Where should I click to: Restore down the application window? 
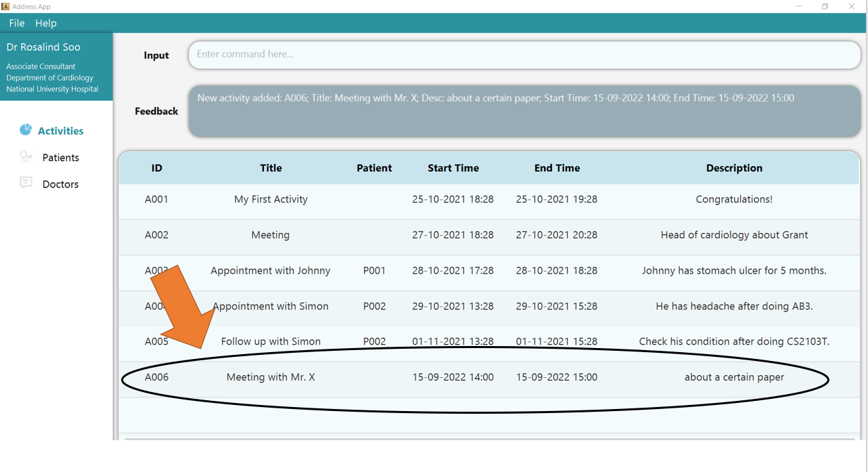point(825,7)
